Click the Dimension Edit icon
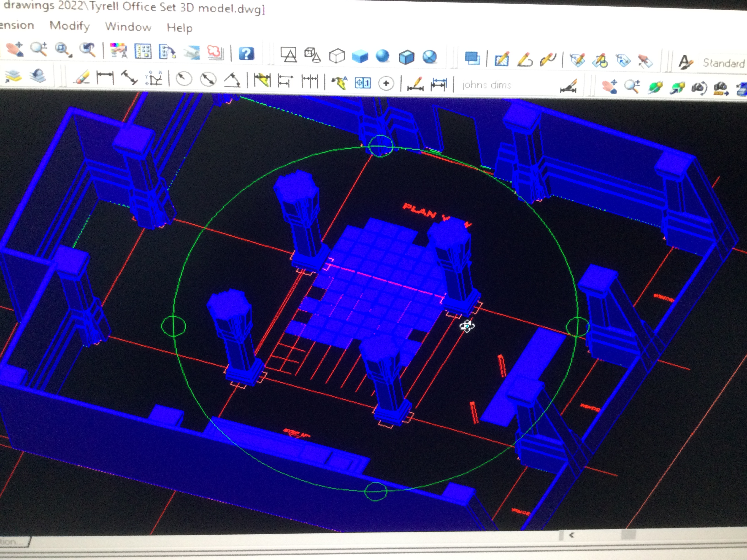Viewport: 747px width, 560px height. 415,84
